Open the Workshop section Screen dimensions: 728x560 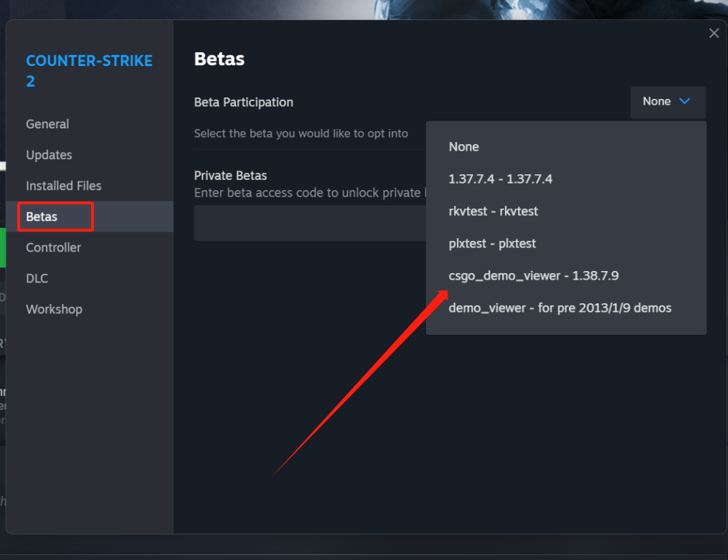54,309
